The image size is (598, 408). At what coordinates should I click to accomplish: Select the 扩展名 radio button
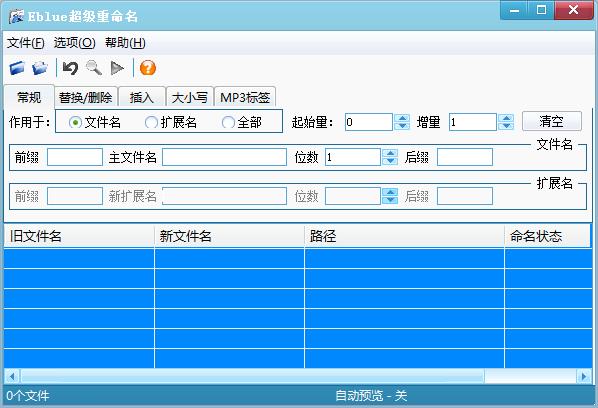pyautogui.click(x=151, y=122)
